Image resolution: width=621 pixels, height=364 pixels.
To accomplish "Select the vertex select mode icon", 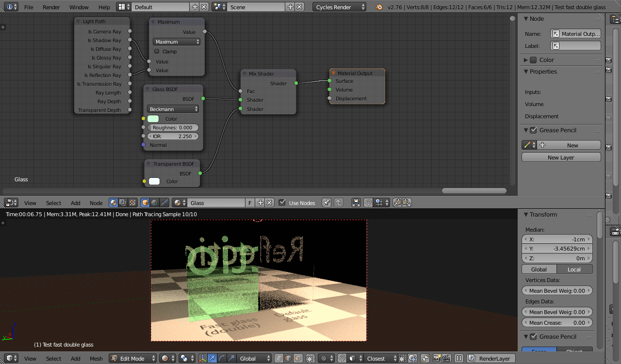I will coord(278,358).
